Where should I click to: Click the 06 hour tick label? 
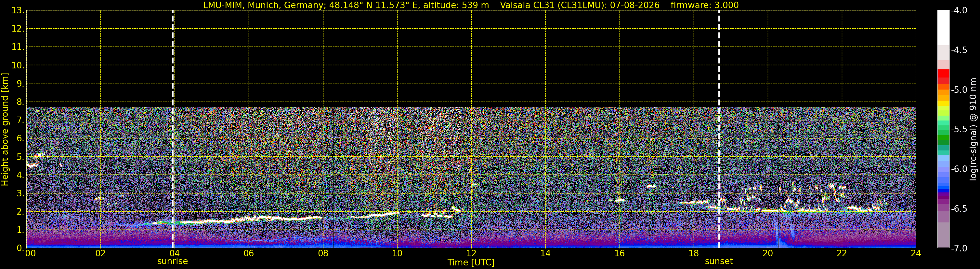coord(249,253)
